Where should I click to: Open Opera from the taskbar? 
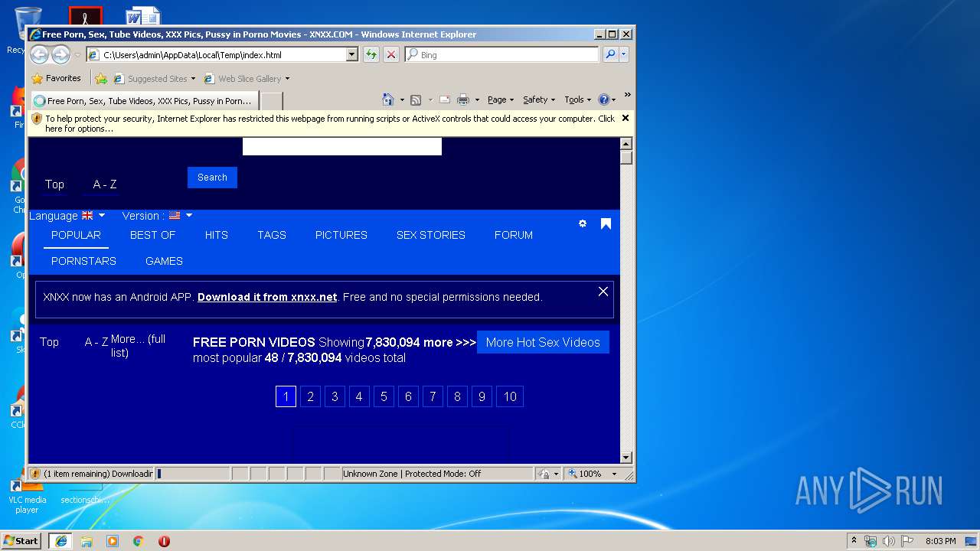coord(164,540)
